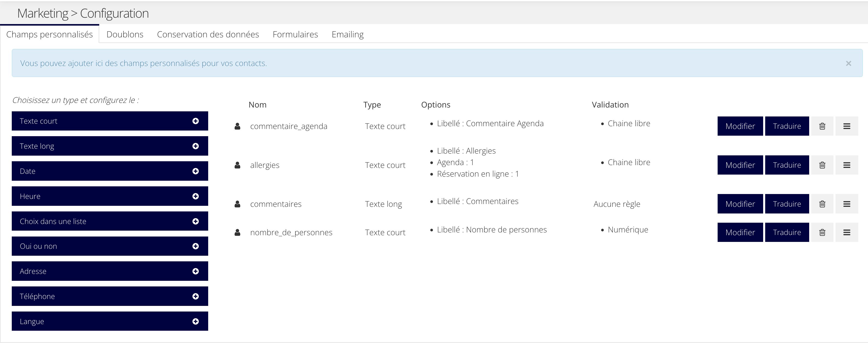Click the plus icon on Heure
The height and width of the screenshot is (343, 868).
[x=195, y=196]
